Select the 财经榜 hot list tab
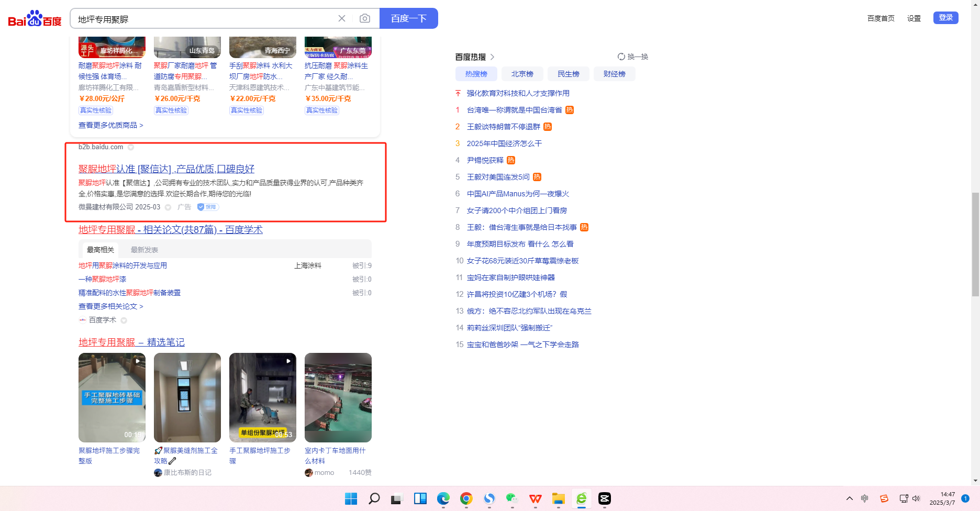The height and width of the screenshot is (511, 980). click(x=614, y=74)
